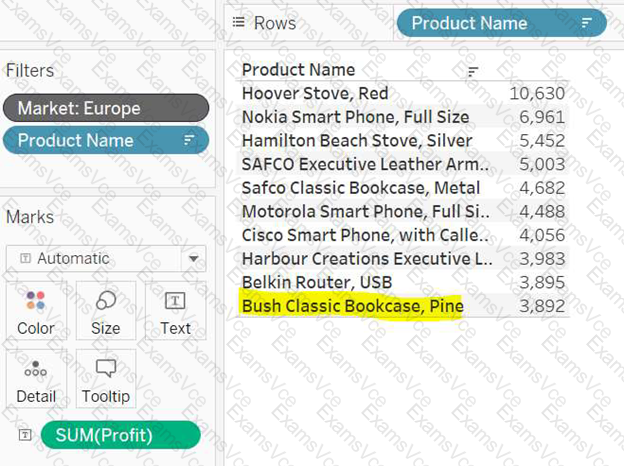Click the sort icon on Rows Product Name pill
The width and height of the screenshot is (624, 466).
click(x=587, y=23)
